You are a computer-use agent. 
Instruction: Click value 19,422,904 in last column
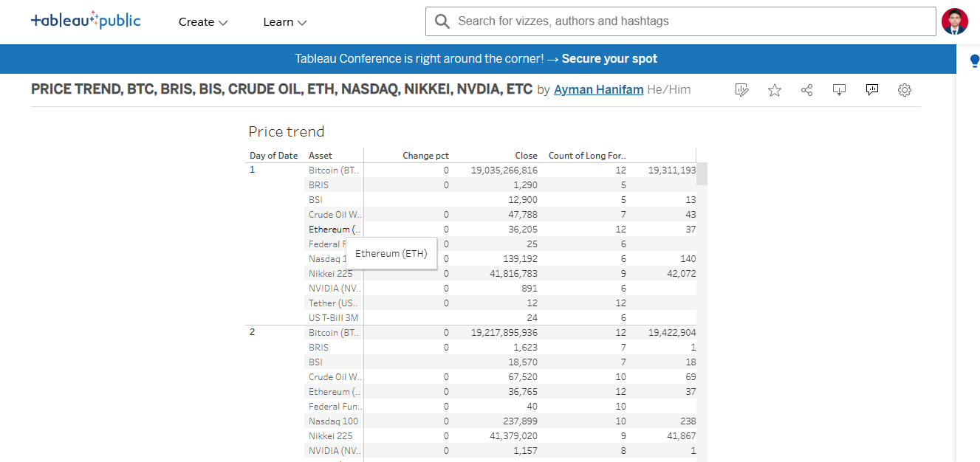coord(672,333)
